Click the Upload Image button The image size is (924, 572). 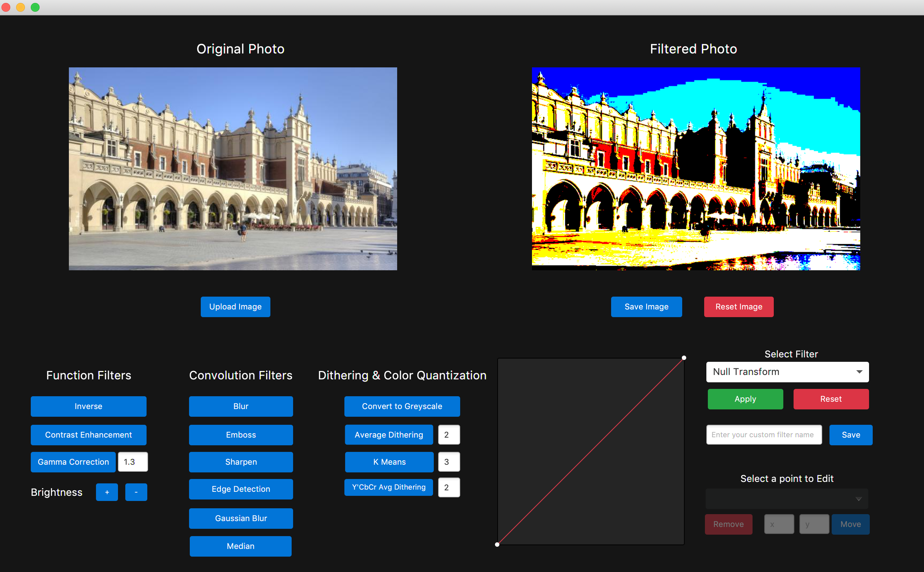(x=235, y=307)
